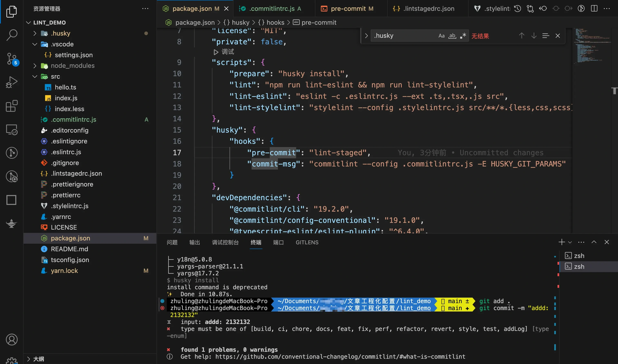Open Source Control view showing 5 changes
618x364 pixels.
(11, 59)
